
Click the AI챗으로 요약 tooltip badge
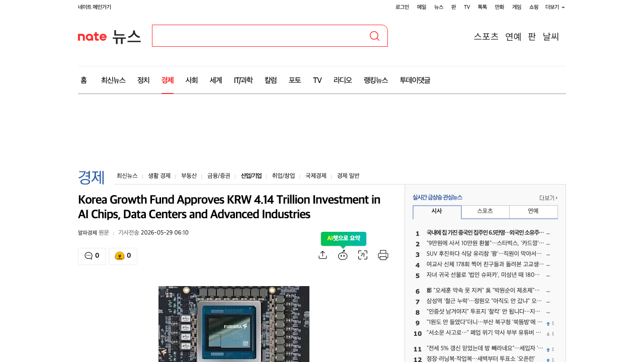pyautogui.click(x=344, y=238)
